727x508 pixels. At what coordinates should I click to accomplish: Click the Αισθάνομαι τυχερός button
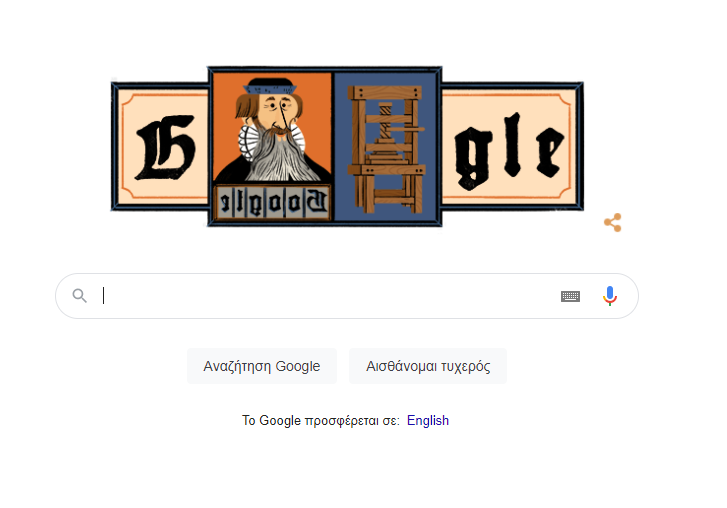(428, 366)
